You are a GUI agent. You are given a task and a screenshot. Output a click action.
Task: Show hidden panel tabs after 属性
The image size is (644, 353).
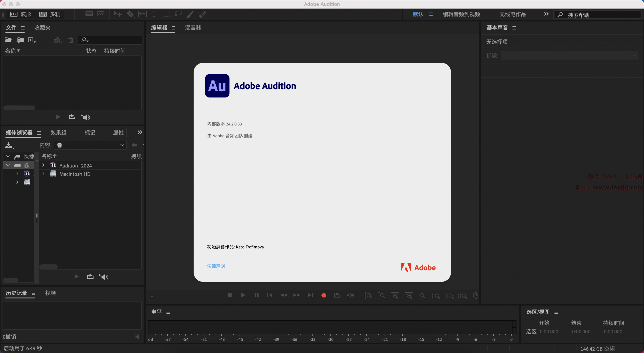(x=140, y=132)
